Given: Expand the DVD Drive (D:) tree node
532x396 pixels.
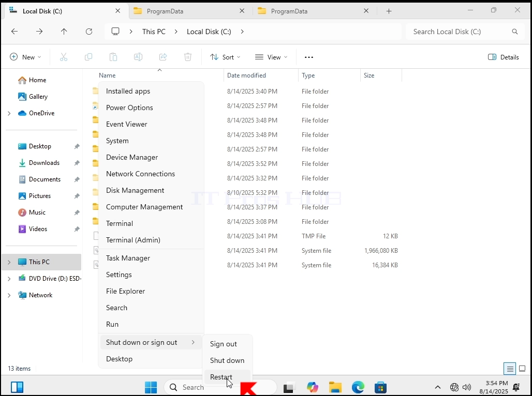Looking at the screenshot, I should 9,279.
